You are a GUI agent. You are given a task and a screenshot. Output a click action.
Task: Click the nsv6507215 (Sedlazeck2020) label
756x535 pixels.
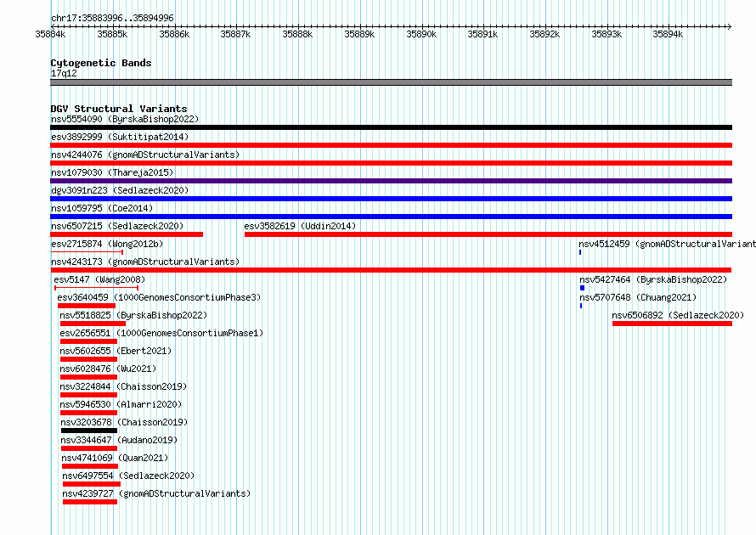[x=117, y=226]
